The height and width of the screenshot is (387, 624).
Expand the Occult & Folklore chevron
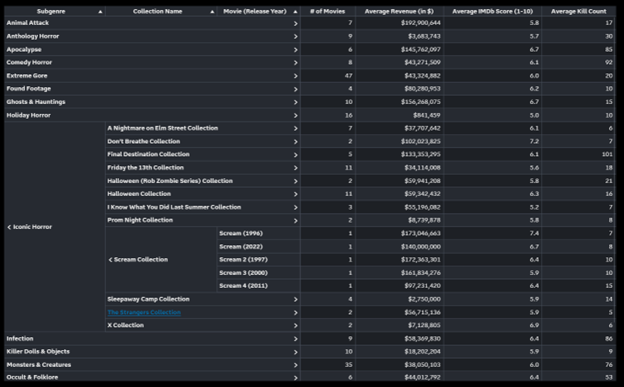click(x=295, y=378)
